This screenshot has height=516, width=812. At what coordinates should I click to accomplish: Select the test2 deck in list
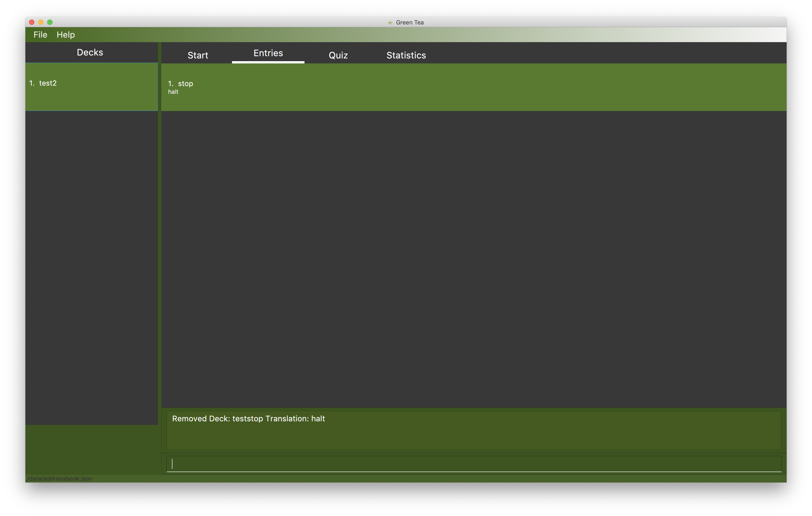(x=48, y=83)
